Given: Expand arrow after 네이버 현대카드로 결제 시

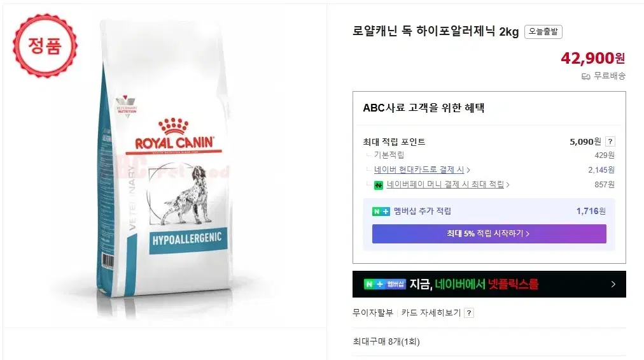Looking at the screenshot, I should pyautogui.click(x=468, y=170).
